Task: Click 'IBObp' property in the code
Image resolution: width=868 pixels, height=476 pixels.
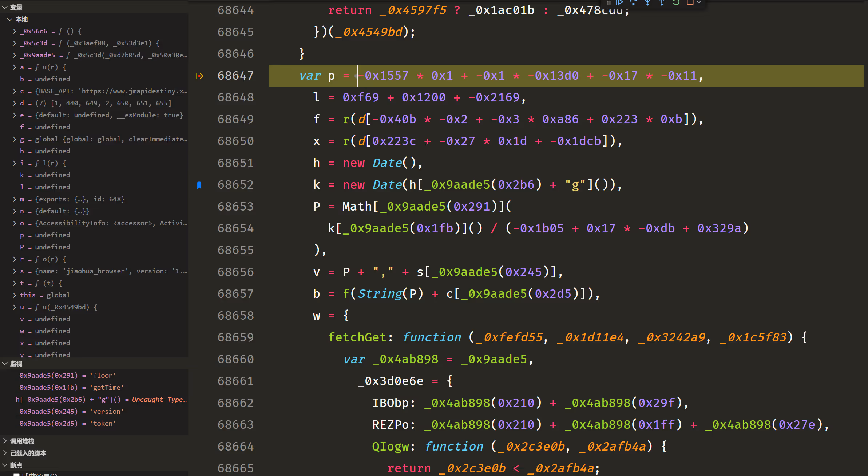Action: (x=391, y=403)
